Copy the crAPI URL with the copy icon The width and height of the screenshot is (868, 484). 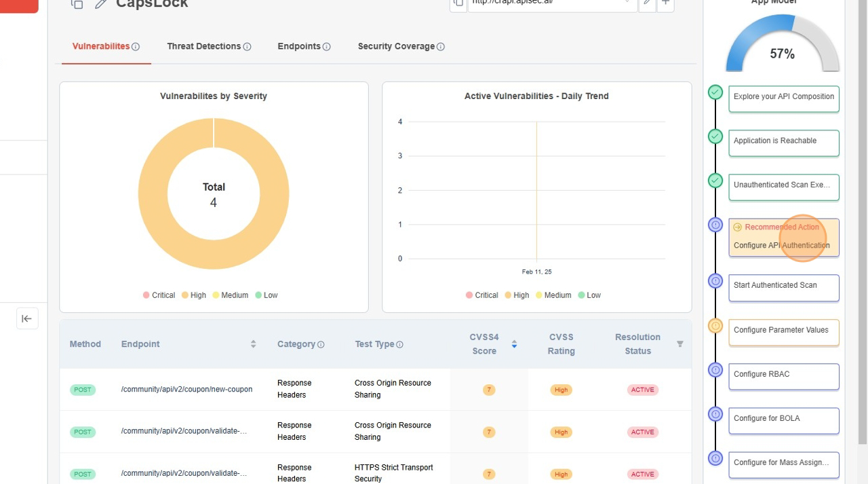[458, 3]
